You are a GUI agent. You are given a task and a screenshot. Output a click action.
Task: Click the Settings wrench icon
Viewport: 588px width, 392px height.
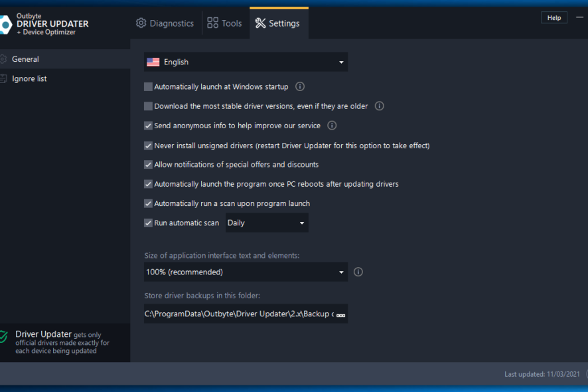[x=260, y=23]
